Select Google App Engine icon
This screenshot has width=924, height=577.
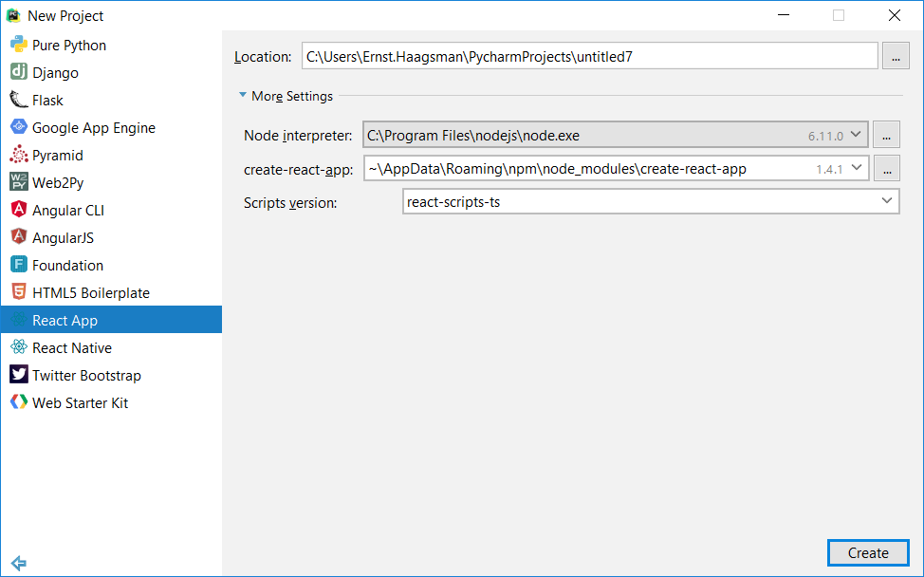coord(19,127)
